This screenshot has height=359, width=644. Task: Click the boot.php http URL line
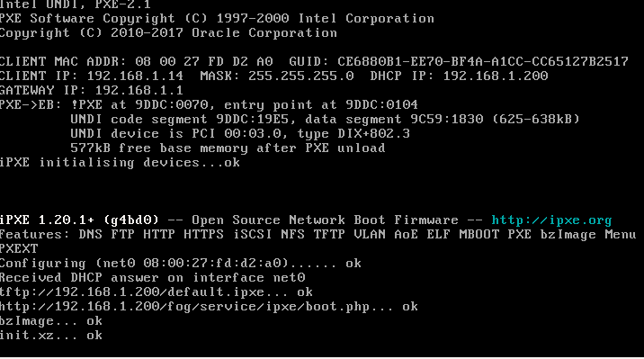[x=209, y=307]
